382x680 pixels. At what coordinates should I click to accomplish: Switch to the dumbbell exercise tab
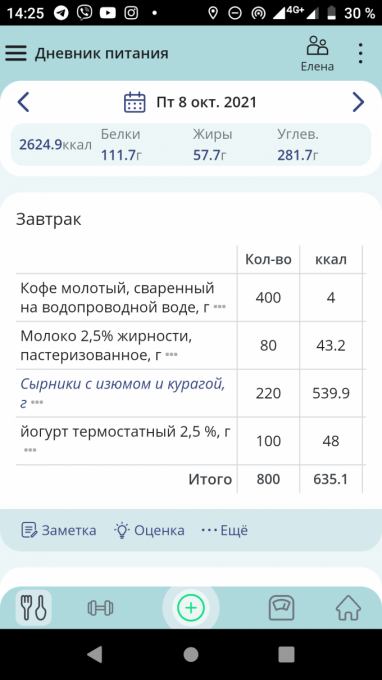click(100, 608)
